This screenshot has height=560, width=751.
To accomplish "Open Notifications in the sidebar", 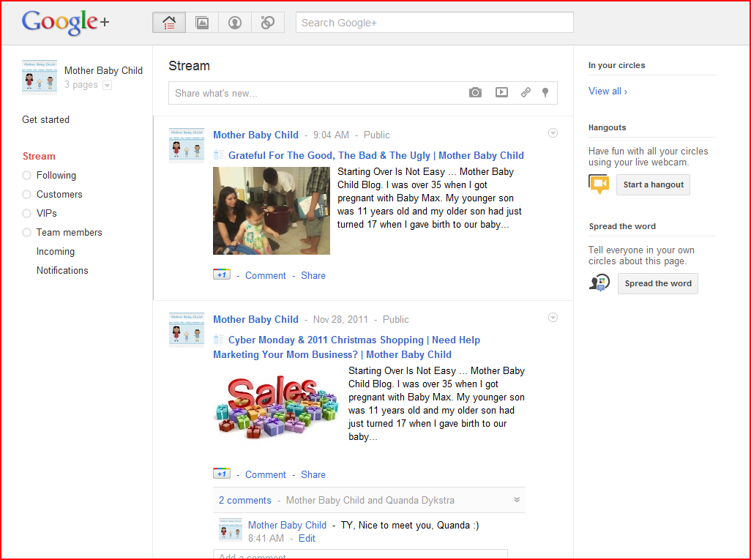I will click(62, 271).
